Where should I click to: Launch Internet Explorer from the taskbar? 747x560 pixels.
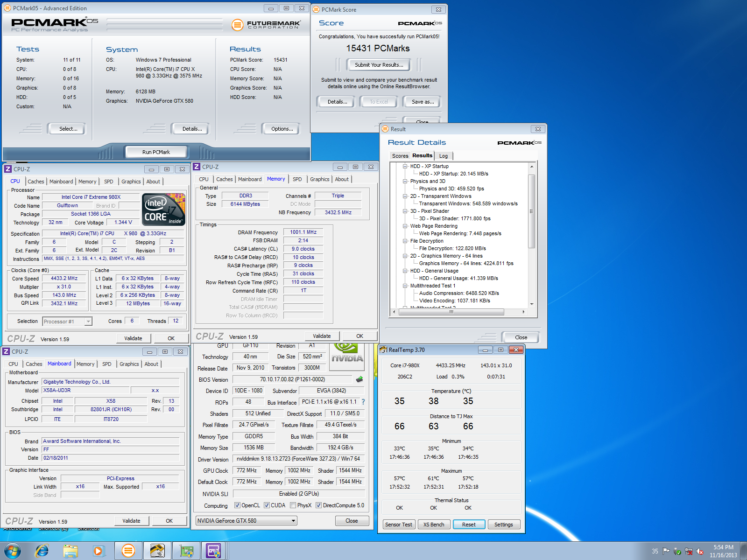[x=42, y=551]
